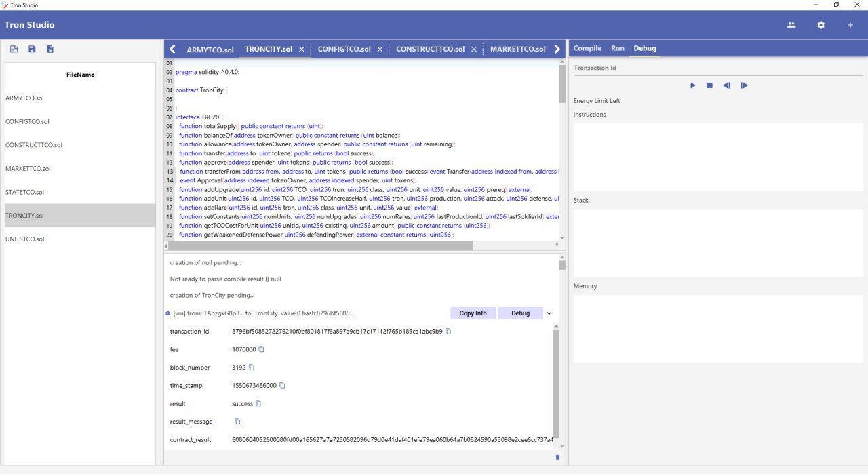Click the save file icon
Screen dimensions: 868x474
(x=32, y=49)
